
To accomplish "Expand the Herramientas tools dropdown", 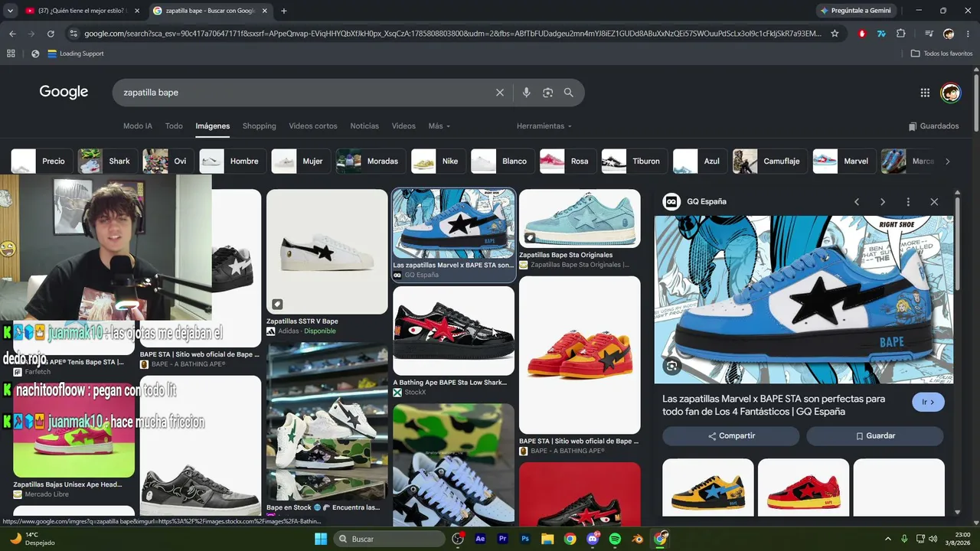I will click(544, 126).
